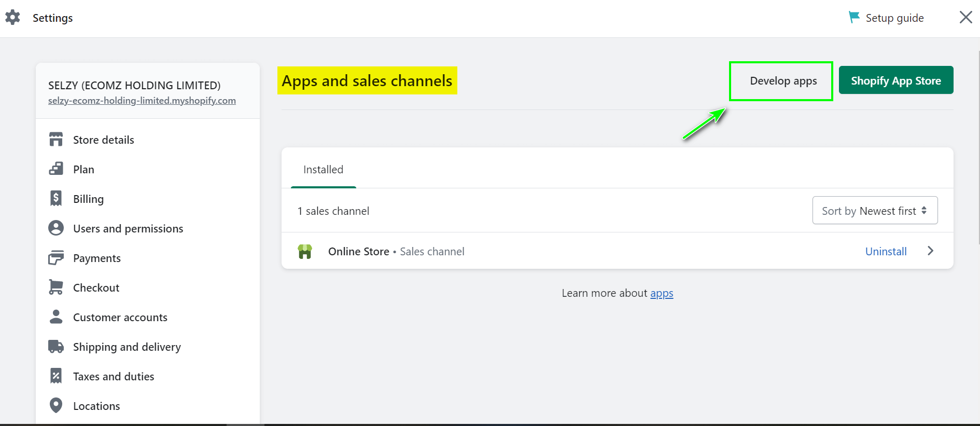Image resolution: width=980 pixels, height=426 pixels.
Task: Close the settings page with X
Action: point(965,17)
